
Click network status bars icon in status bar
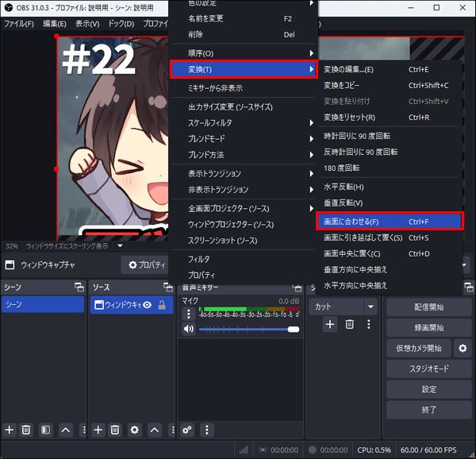point(244,450)
